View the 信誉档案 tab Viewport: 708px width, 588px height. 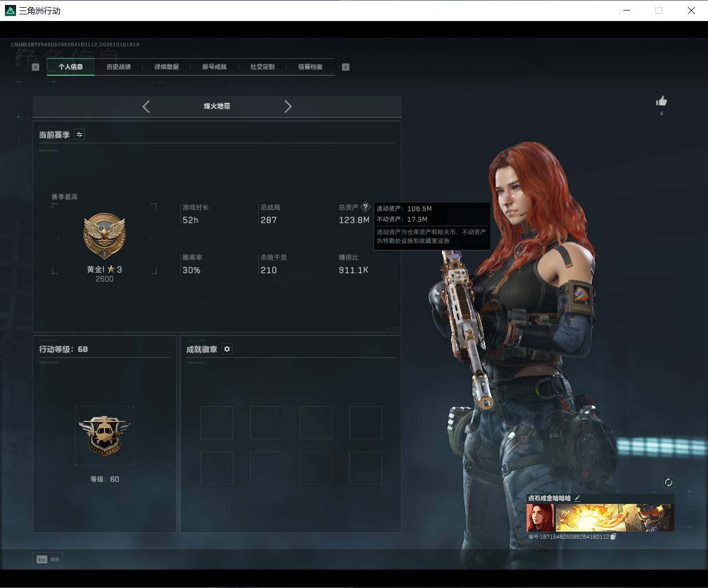pos(310,67)
